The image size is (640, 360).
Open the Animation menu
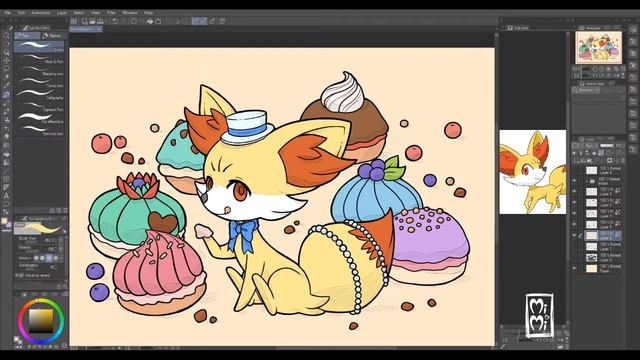41,13
